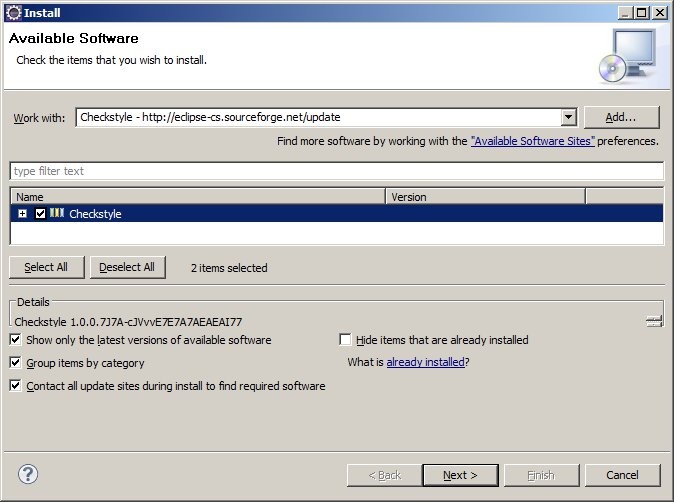Disable Group items by category
Screen dimensions: 674x502
(16, 363)
